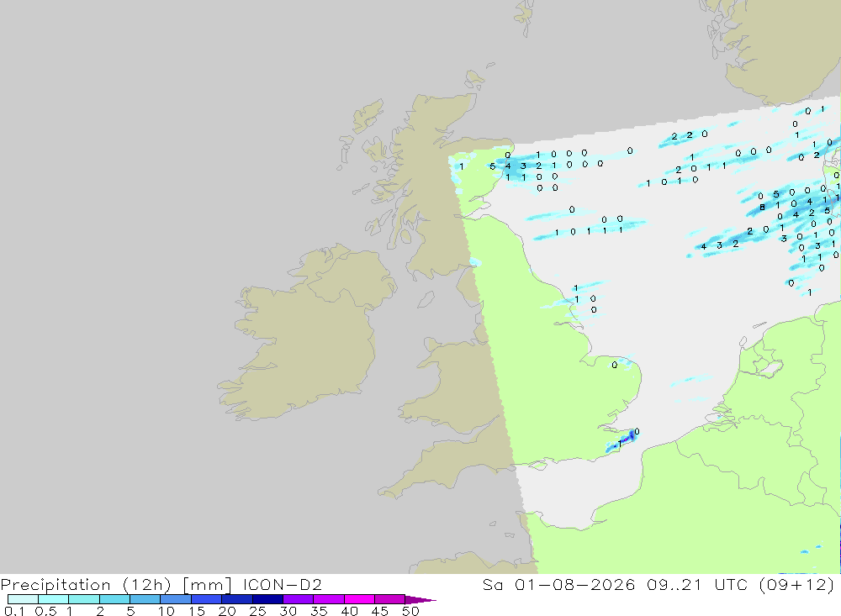Click the "2 2 0" values near top right

[690, 135]
